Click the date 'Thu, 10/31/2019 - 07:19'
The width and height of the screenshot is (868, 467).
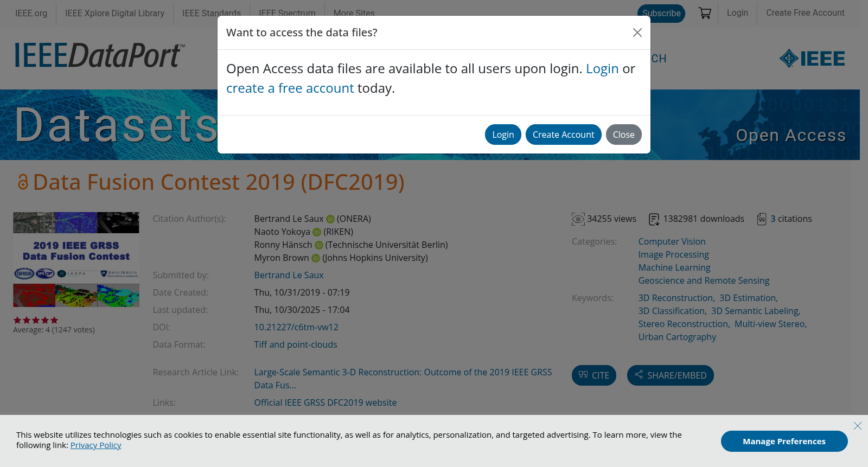point(302,293)
